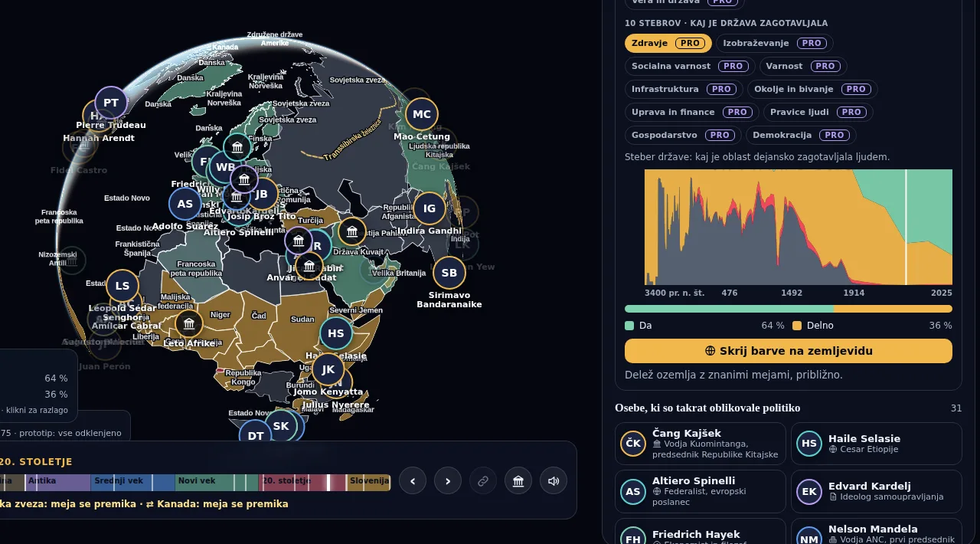Image resolution: width=980 pixels, height=544 pixels.
Task: Click the Da–Delno share progress bar
Action: [x=789, y=309]
